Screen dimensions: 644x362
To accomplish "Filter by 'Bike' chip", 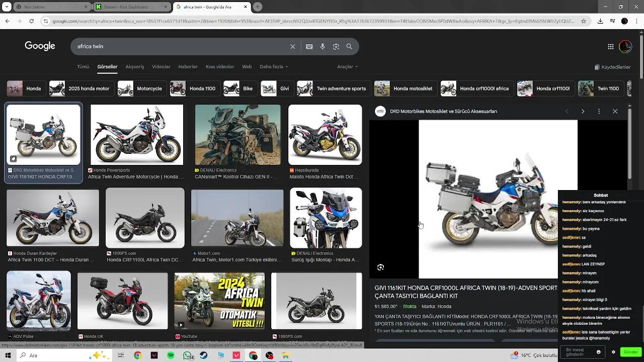I will tap(240, 88).
